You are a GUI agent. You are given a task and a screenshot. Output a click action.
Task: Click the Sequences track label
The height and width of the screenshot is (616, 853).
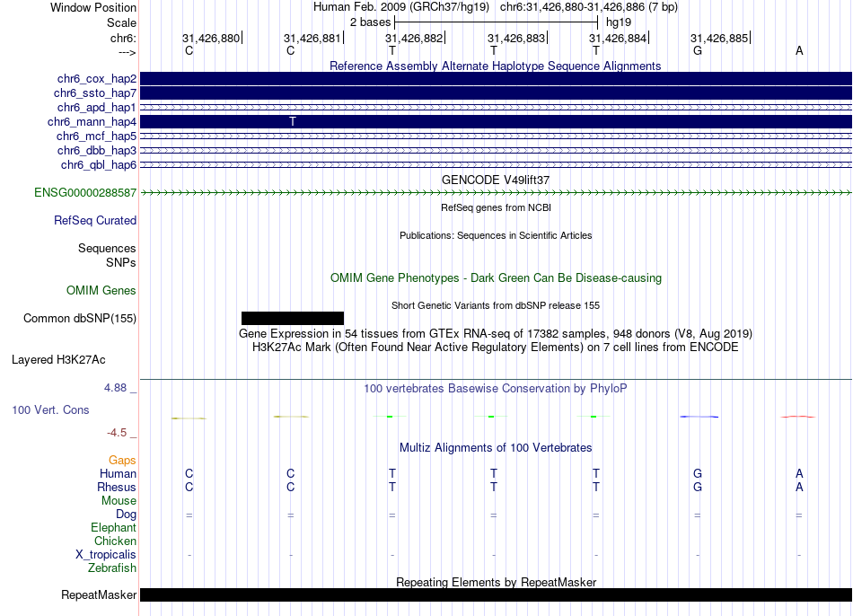[x=107, y=248]
